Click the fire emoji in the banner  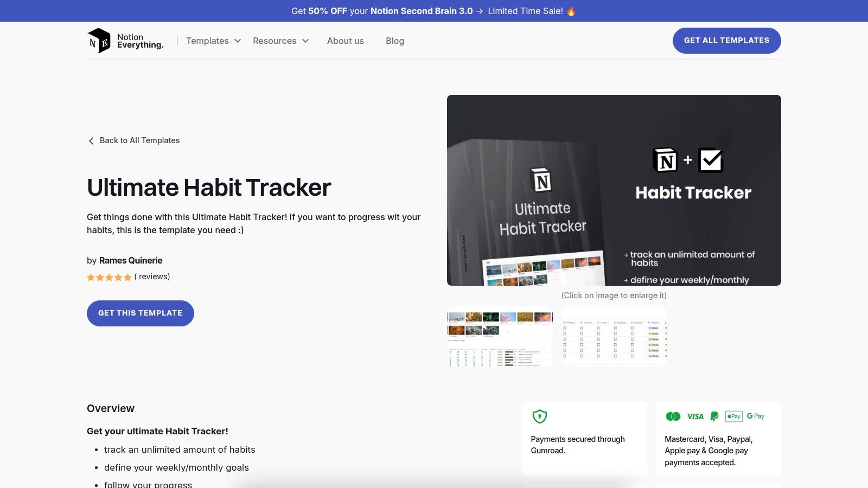coord(571,11)
